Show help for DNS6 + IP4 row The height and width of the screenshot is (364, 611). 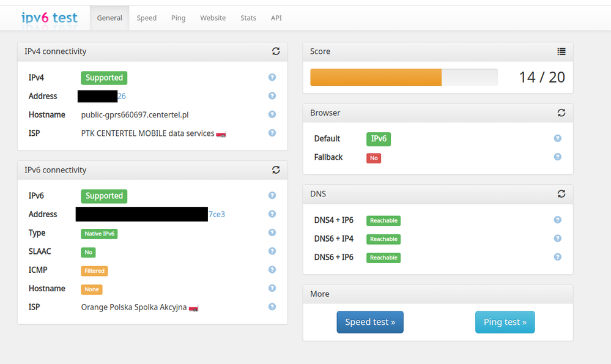pos(557,239)
